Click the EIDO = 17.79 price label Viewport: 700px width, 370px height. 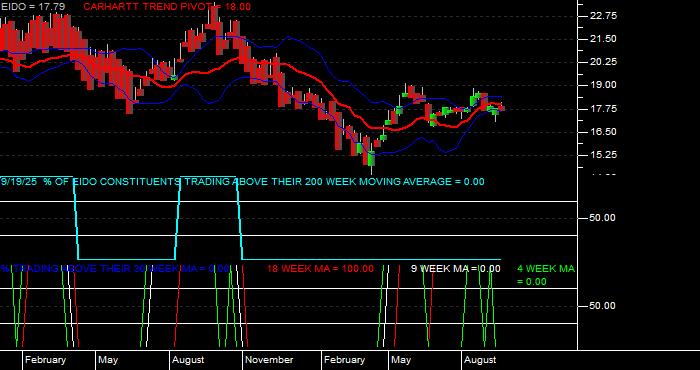(x=33, y=7)
